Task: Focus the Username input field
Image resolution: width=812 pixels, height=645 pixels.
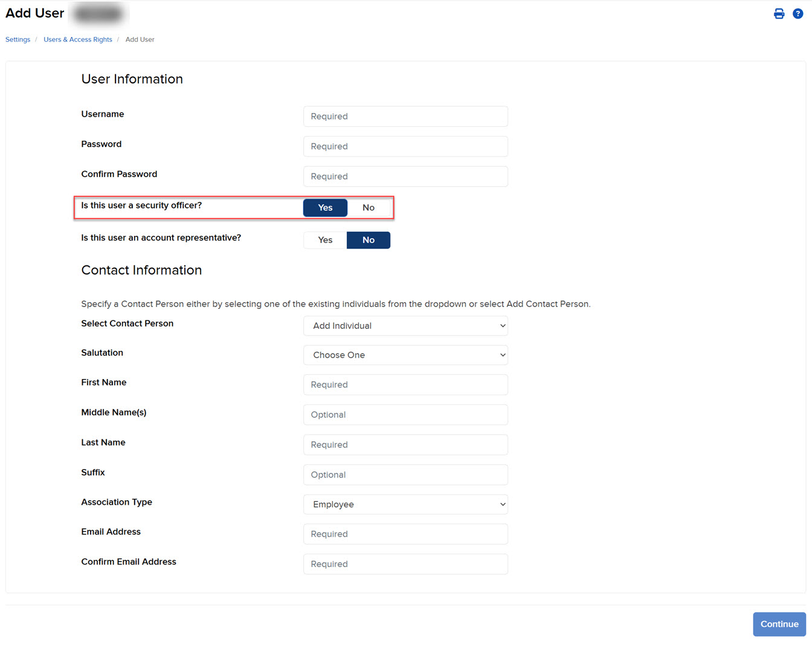Action: [405, 116]
